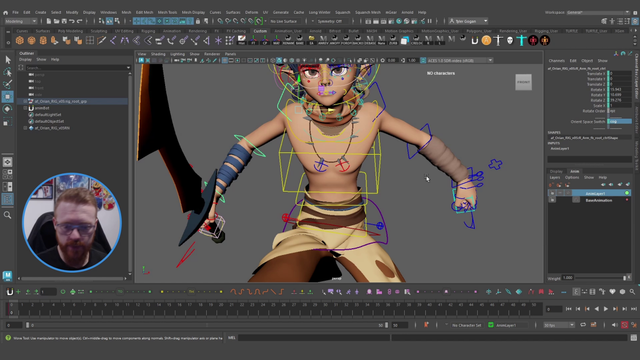Click the purple star shelf icon

point(218,40)
